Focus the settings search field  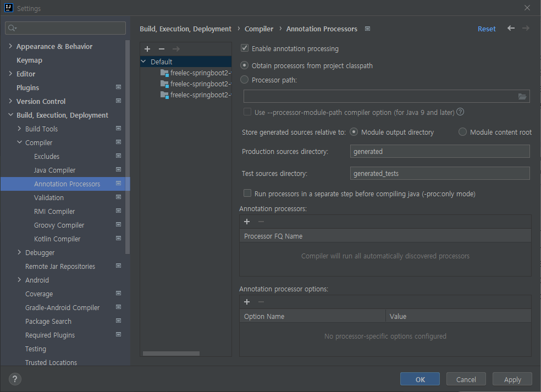pos(65,28)
